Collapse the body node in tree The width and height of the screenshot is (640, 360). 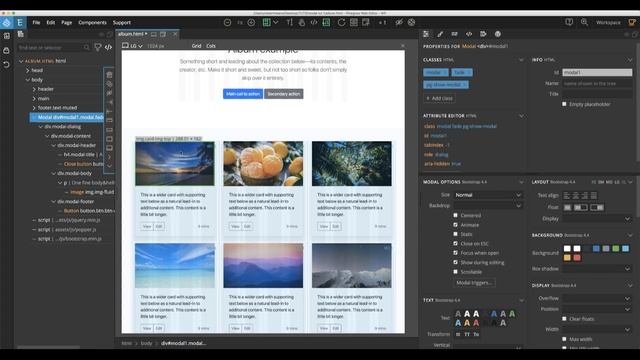pyautogui.click(x=28, y=80)
